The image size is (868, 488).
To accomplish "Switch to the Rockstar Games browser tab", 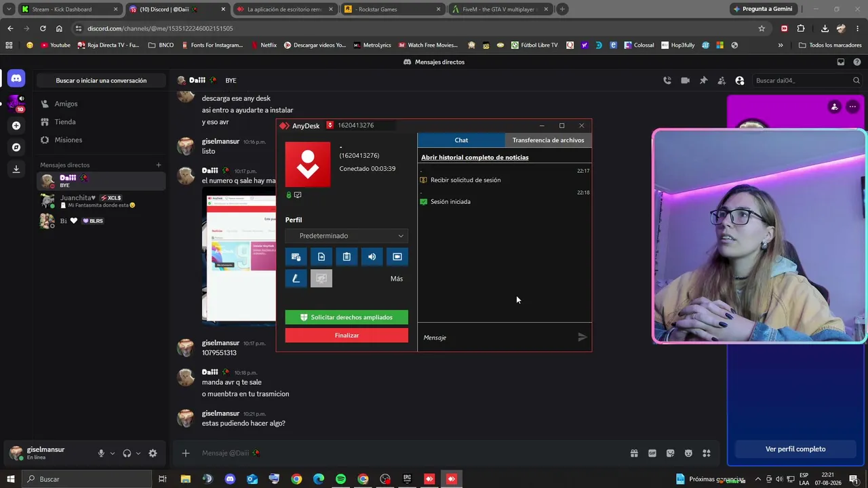I will [392, 9].
